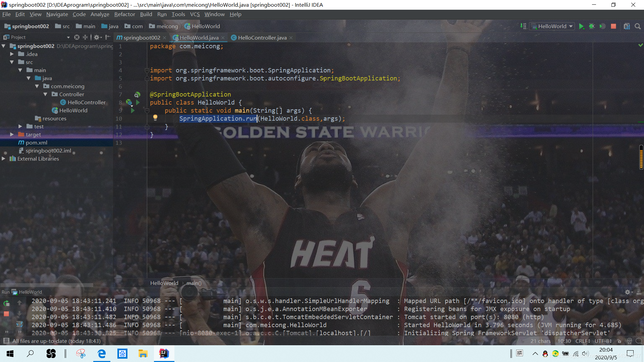Open the HelloWorld run configuration dropdown
Viewport: 644px width, 362px height.
coord(552,26)
